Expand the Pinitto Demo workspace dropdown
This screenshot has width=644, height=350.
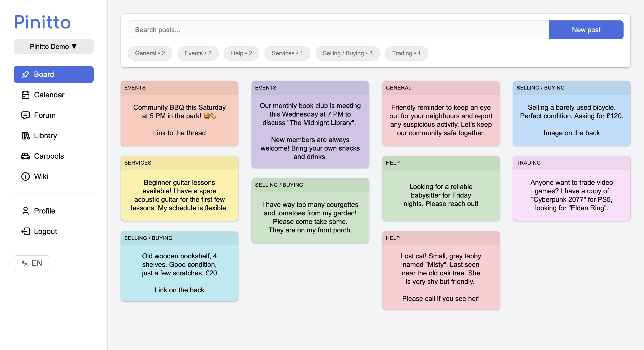click(53, 46)
